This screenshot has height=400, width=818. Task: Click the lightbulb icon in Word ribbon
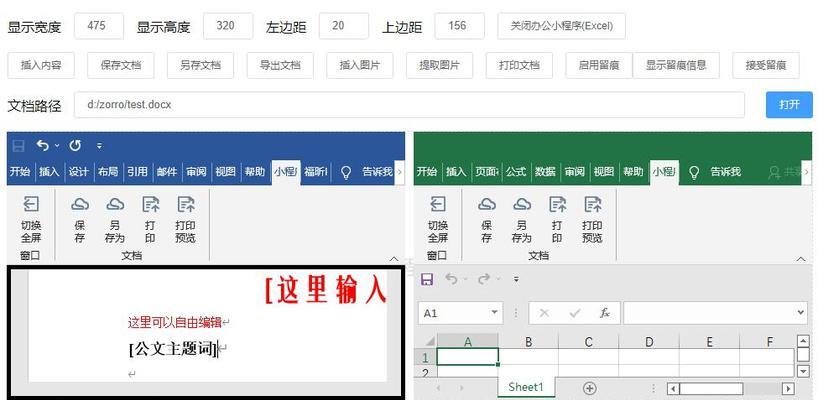(x=345, y=173)
